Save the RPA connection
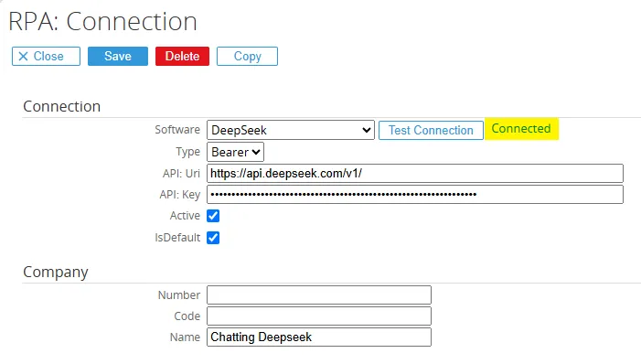The width and height of the screenshot is (641, 364). tap(118, 57)
